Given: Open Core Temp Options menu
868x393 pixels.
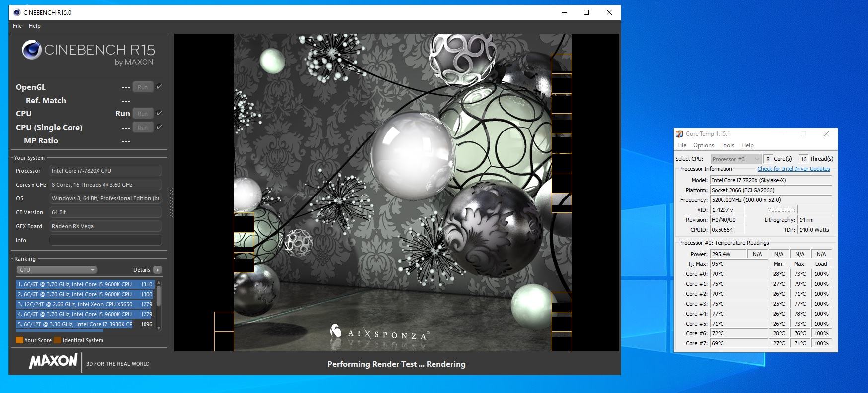Looking at the screenshot, I should (704, 145).
